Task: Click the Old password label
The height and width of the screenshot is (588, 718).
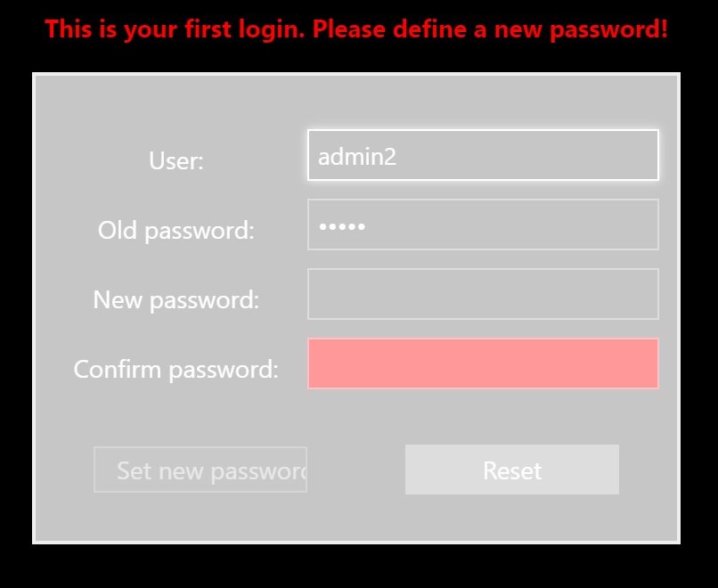Action: [x=175, y=230]
